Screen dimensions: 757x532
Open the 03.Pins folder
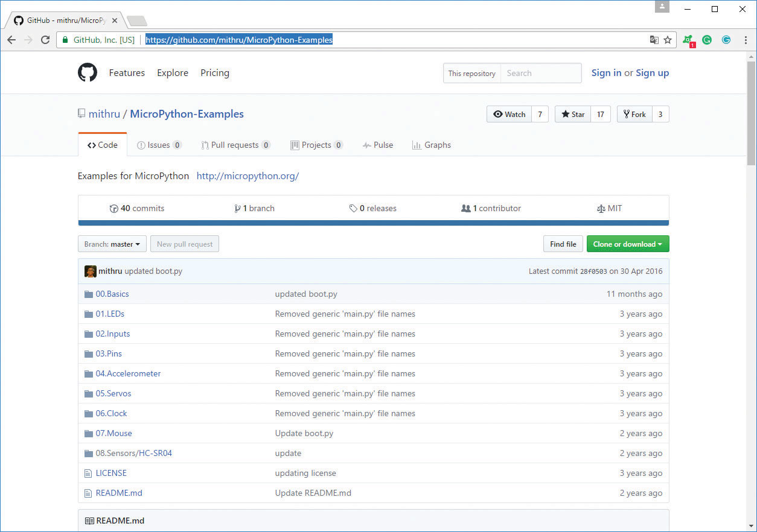click(109, 354)
